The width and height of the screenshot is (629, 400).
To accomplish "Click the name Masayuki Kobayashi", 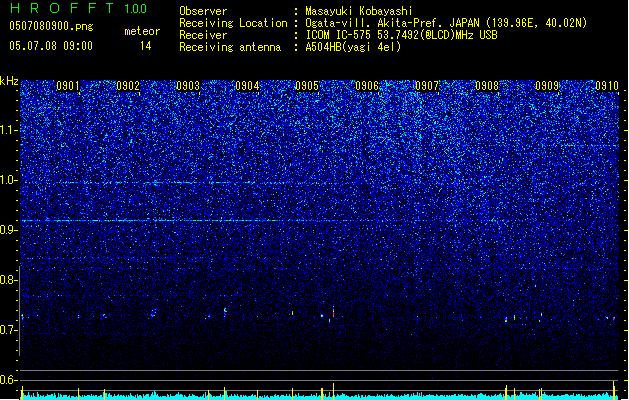I will 359,11.
